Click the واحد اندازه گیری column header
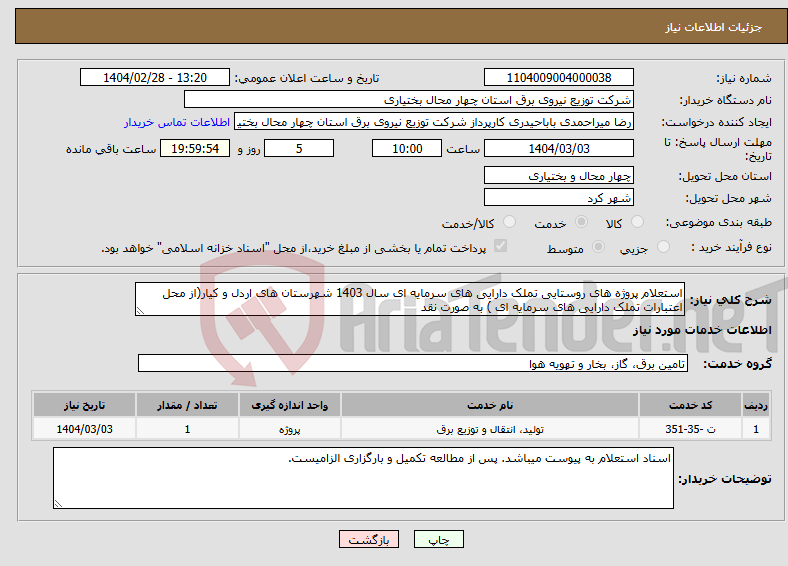This screenshot has height=566, width=788. pyautogui.click(x=290, y=405)
